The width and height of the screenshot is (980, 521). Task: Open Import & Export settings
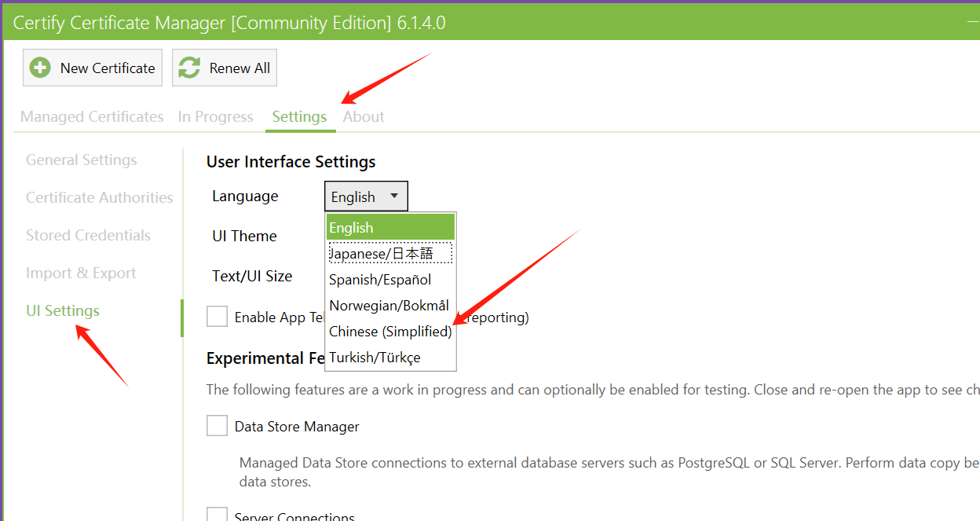coord(81,273)
